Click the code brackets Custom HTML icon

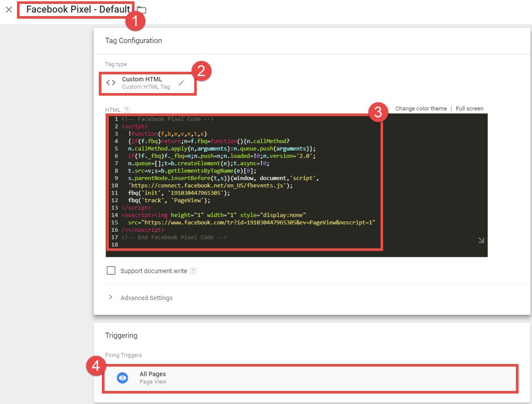coord(111,83)
